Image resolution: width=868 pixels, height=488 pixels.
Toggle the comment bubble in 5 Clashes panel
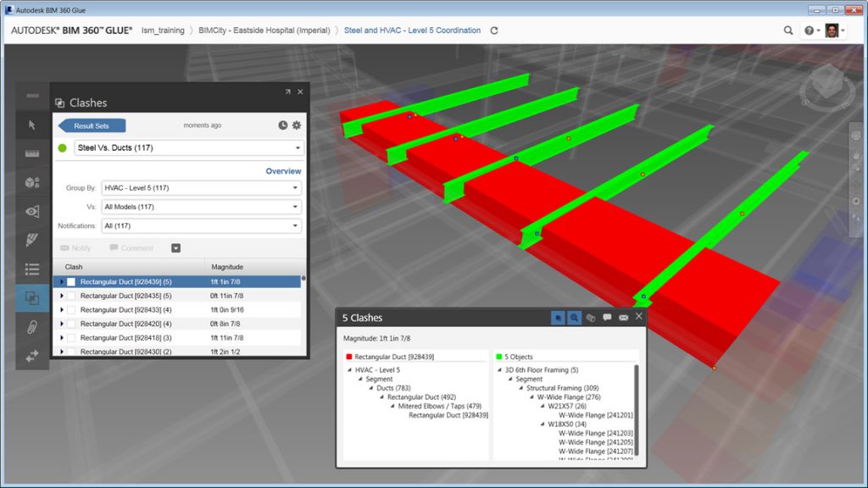coord(607,317)
